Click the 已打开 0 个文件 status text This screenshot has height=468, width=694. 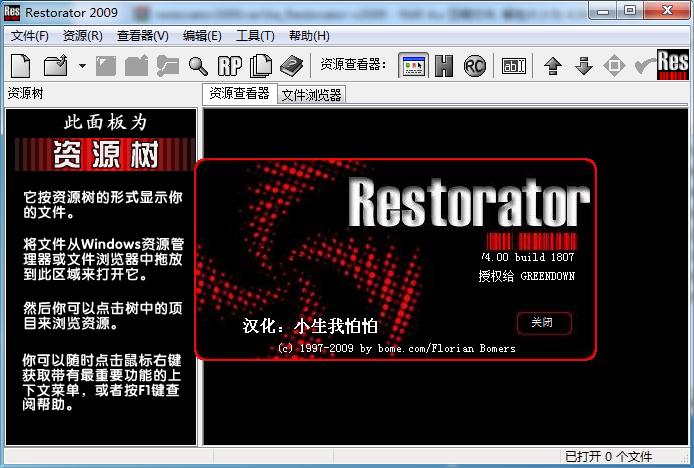tap(609, 456)
